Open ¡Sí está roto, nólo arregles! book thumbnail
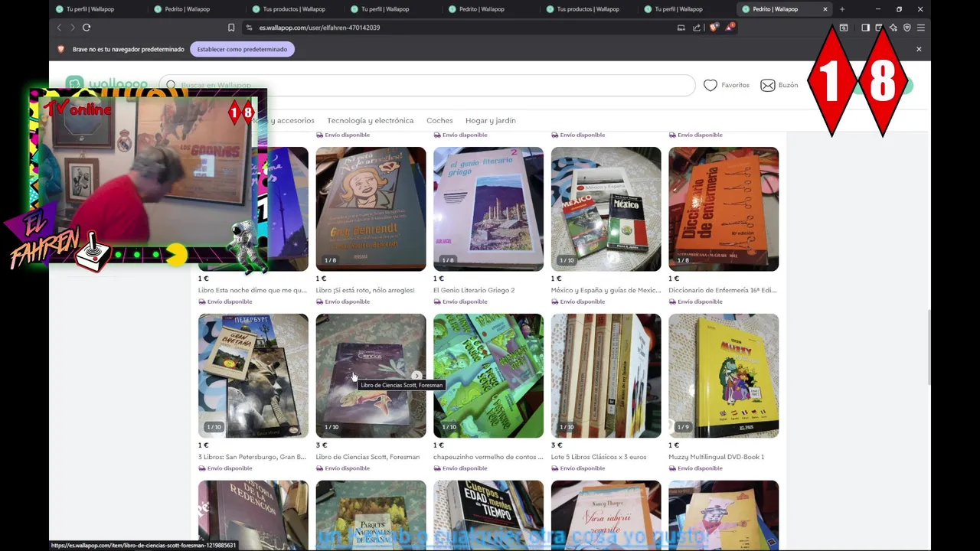This screenshot has width=980, height=551. point(371,209)
